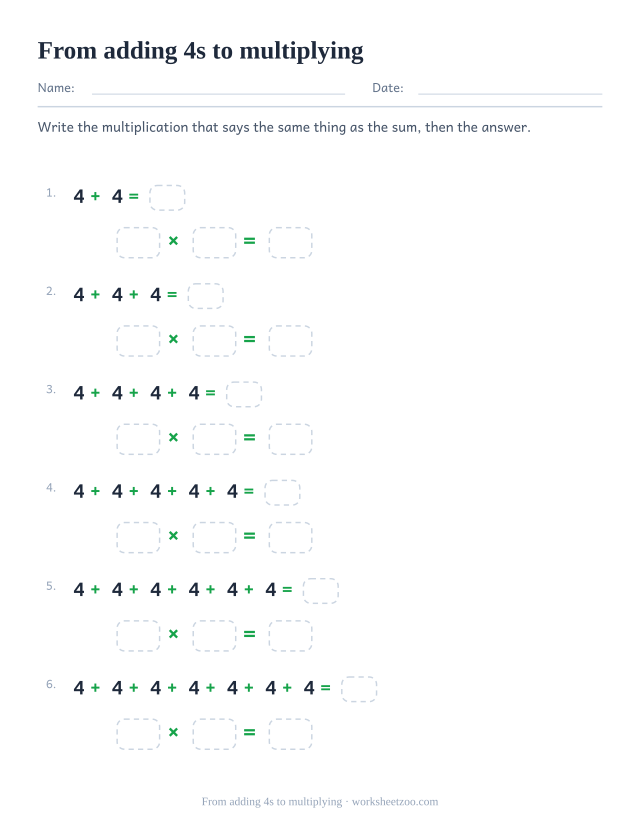The image size is (640, 829).
Task: Select sum answer box for problem 6
Action: [359, 689]
